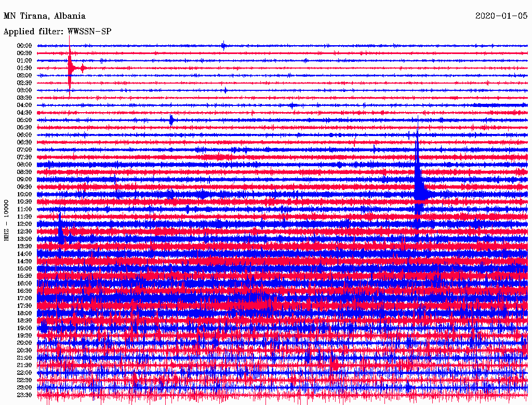
Task: Select the 03:00 time label
Action: pos(24,90)
